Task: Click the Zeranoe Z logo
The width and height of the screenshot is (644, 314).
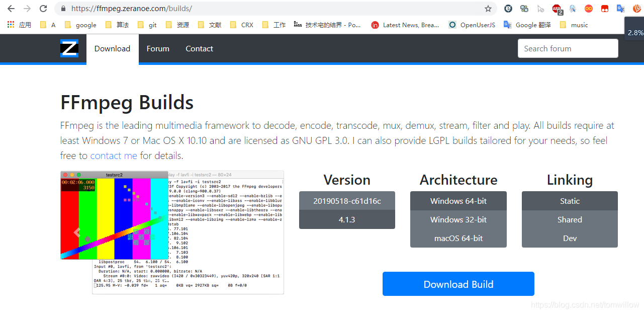Action: click(x=69, y=48)
